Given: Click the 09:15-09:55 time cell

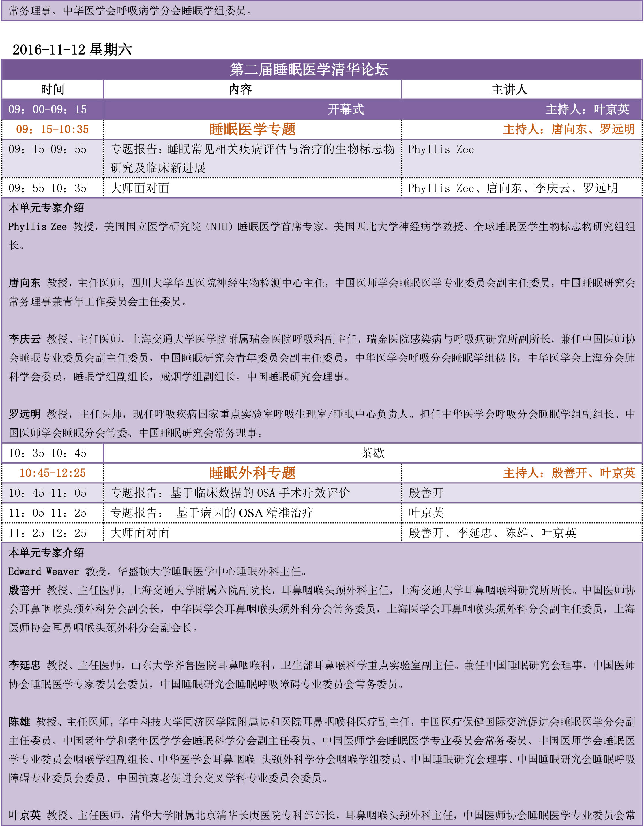Looking at the screenshot, I should 47,149.
